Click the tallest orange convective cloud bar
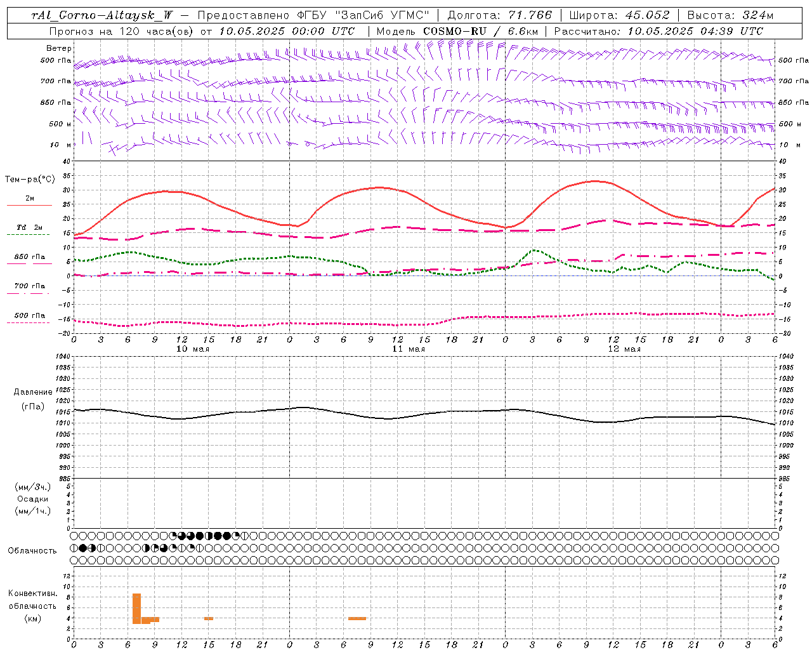Viewport: 812px width, 650px height. point(136,609)
